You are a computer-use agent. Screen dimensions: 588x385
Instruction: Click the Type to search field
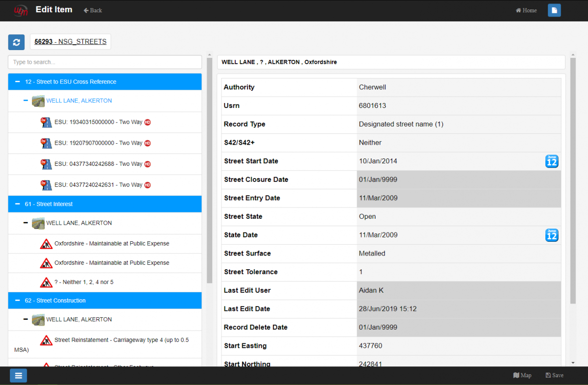(x=105, y=62)
